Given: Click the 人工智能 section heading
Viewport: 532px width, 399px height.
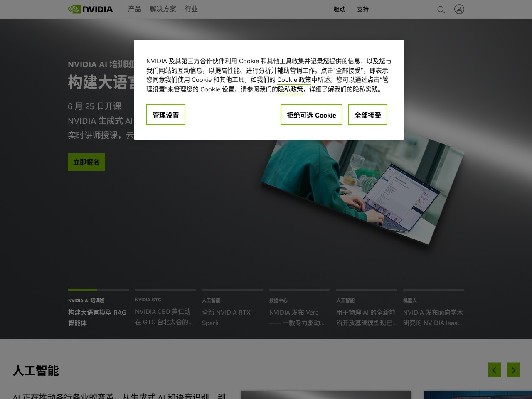Looking at the screenshot, I should coord(36,370).
